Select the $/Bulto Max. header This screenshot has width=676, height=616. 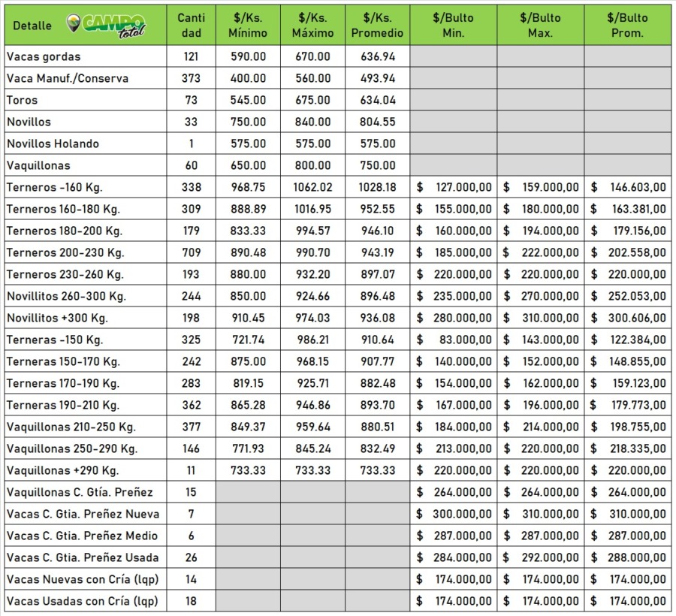point(540,26)
